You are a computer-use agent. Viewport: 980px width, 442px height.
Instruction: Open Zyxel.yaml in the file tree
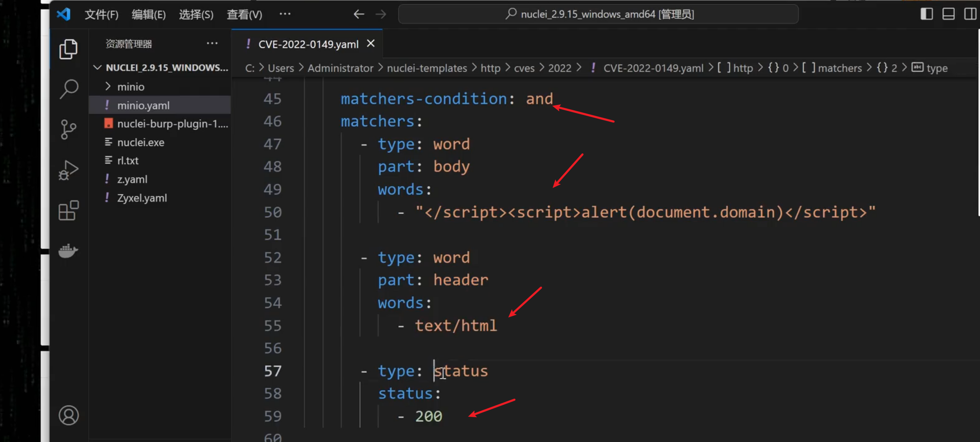(142, 198)
